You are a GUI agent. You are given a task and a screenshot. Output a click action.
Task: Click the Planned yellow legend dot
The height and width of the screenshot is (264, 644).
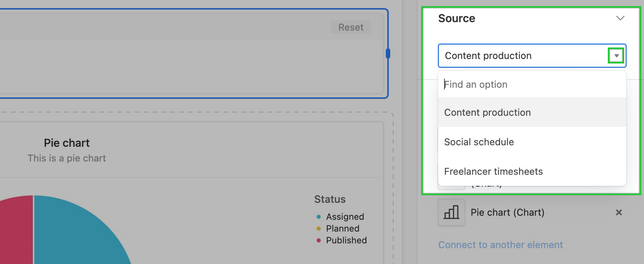click(319, 229)
